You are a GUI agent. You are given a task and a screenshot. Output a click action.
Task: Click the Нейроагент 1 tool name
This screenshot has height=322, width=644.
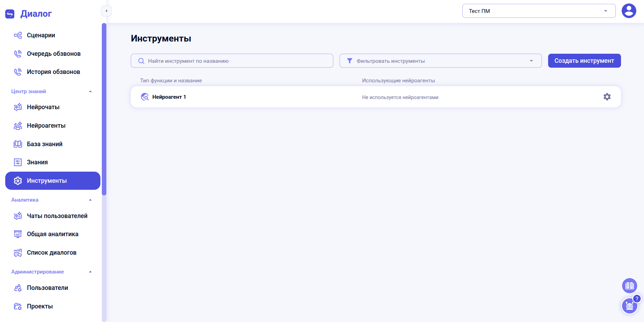[x=169, y=97]
